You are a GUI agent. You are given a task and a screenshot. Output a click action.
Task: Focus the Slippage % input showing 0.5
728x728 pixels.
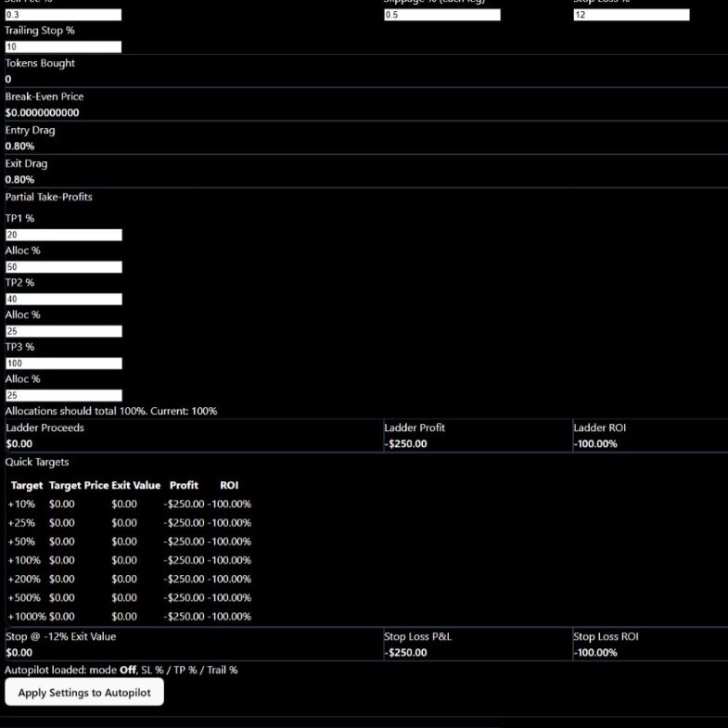[x=442, y=15]
